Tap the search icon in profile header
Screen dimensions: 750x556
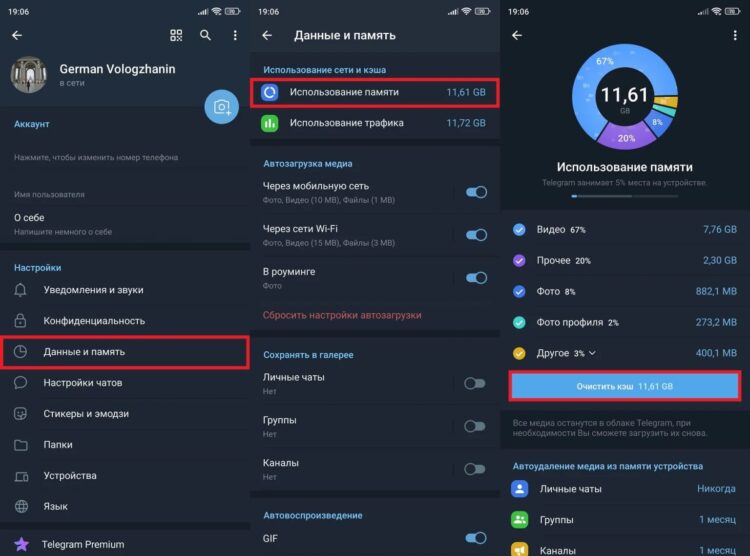(205, 35)
